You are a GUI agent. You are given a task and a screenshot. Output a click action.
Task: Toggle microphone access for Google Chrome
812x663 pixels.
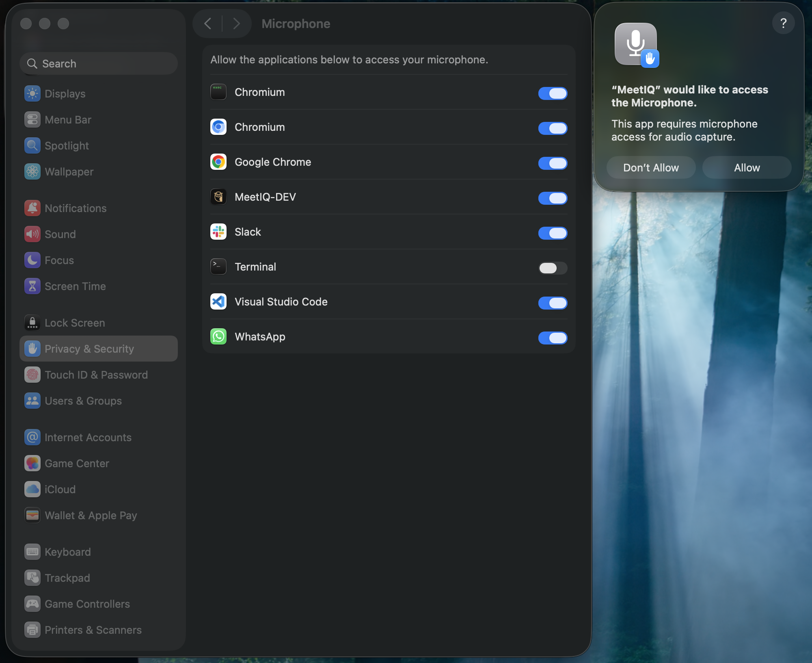pos(553,163)
